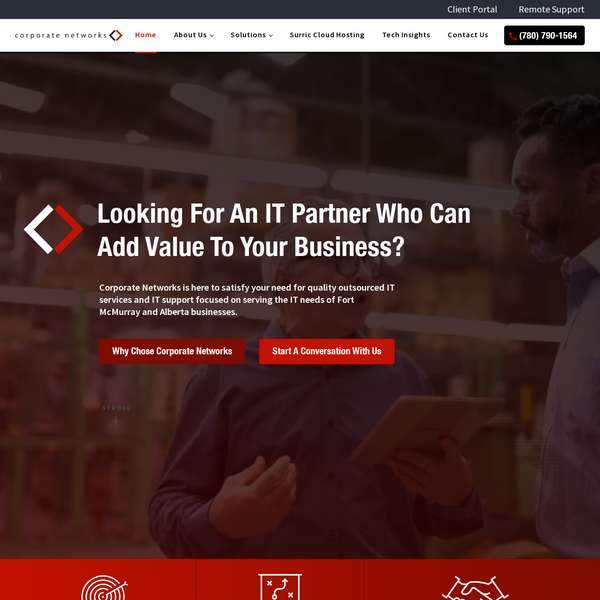Open the Tech Insights page
Screen dimensions: 600x600
click(406, 35)
